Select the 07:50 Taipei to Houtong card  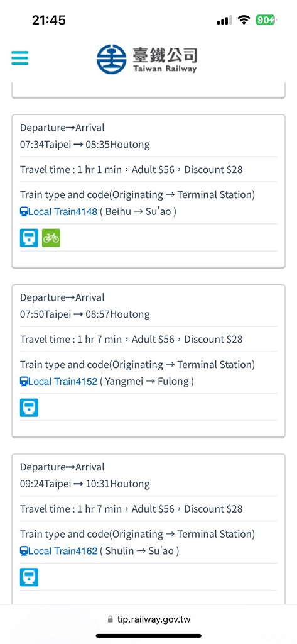point(148,361)
